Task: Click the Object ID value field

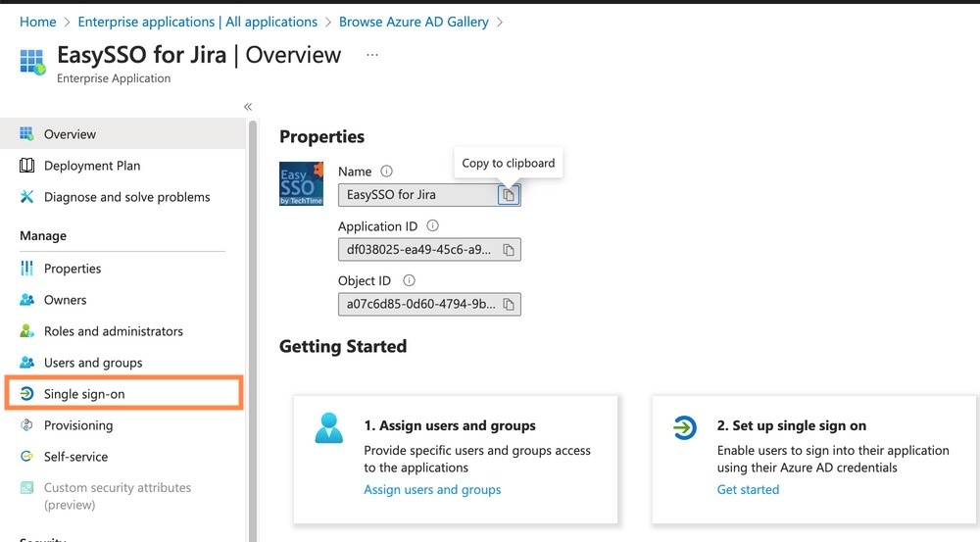Action: [x=429, y=305]
